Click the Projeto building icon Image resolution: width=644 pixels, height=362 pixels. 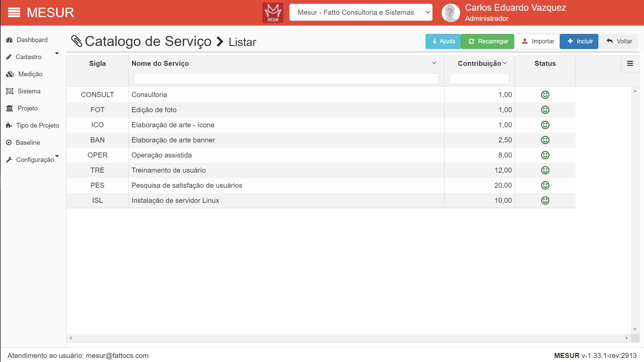pyautogui.click(x=10, y=108)
